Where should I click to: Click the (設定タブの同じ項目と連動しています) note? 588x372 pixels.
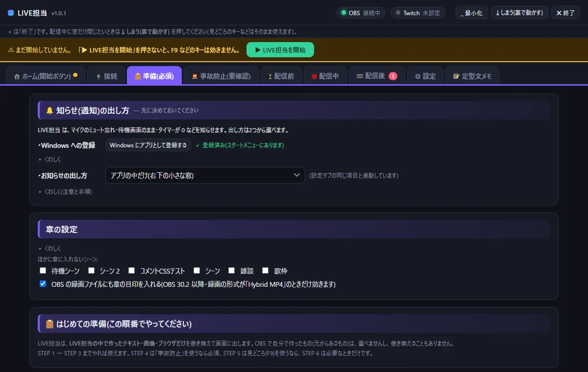353,175
